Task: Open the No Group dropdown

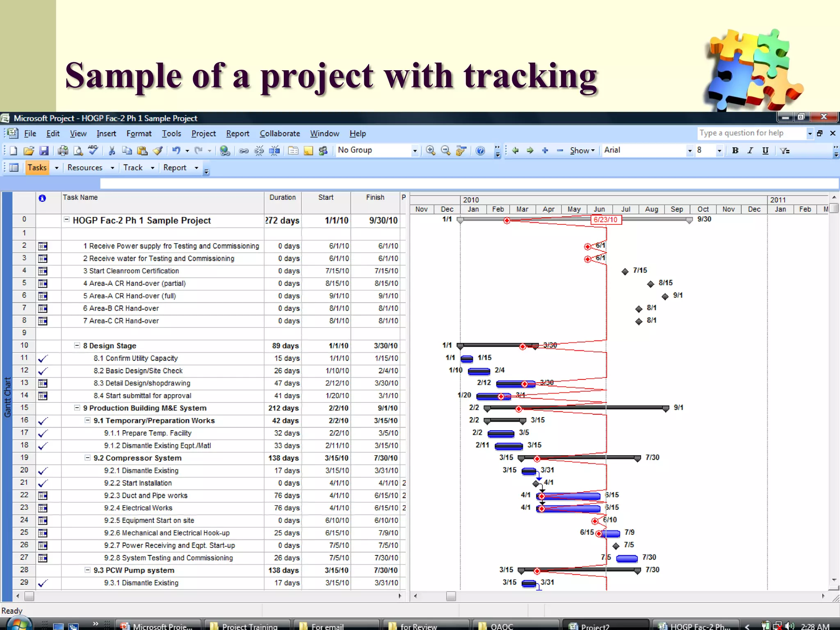Action: [415, 151]
